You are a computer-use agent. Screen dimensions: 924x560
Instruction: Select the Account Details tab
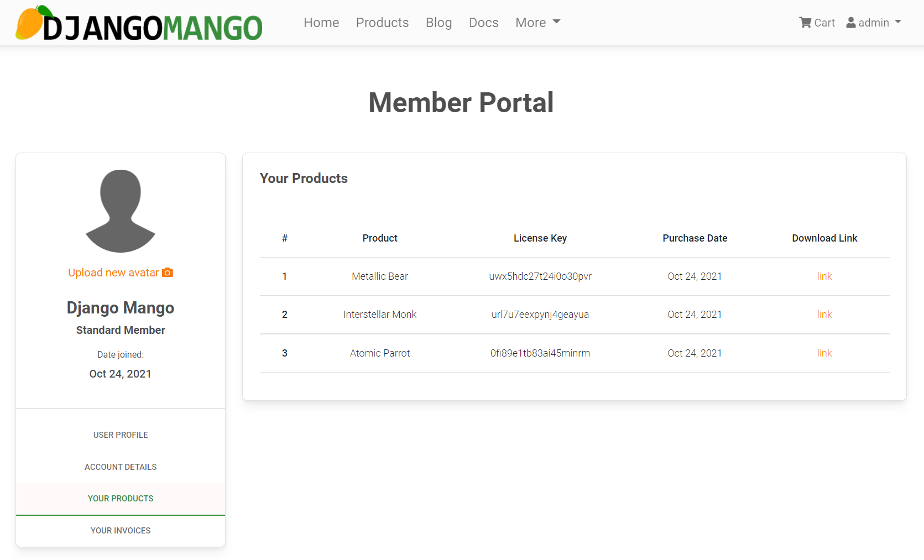click(x=121, y=467)
